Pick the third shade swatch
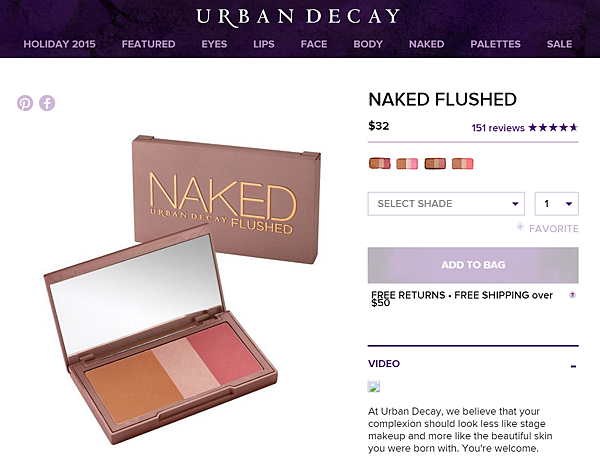Image resolution: width=600 pixels, height=461 pixels. click(435, 164)
